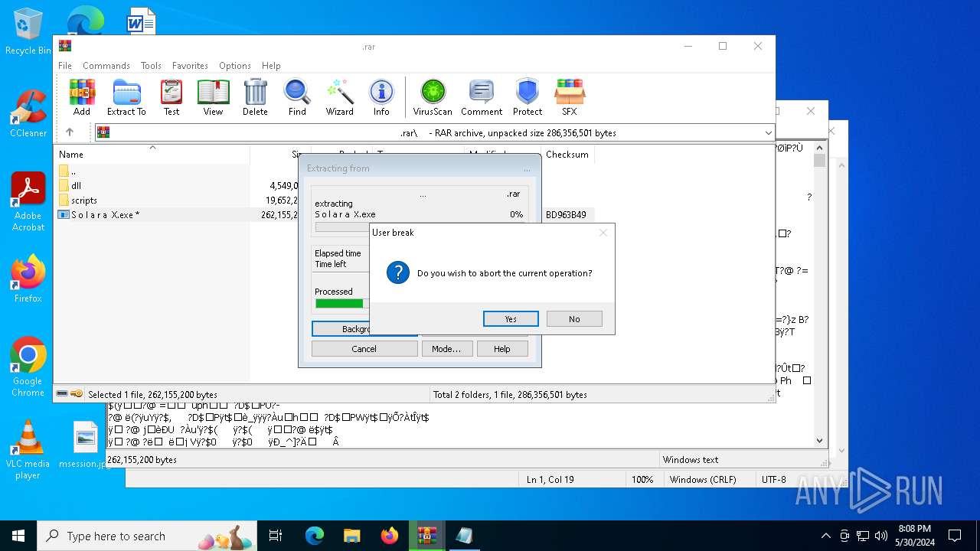Click Help button in extracting dialog

(502, 349)
